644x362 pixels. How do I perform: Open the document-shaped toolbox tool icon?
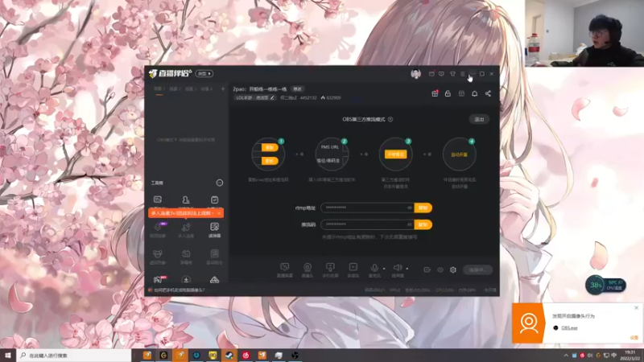pyautogui.click(x=214, y=257)
